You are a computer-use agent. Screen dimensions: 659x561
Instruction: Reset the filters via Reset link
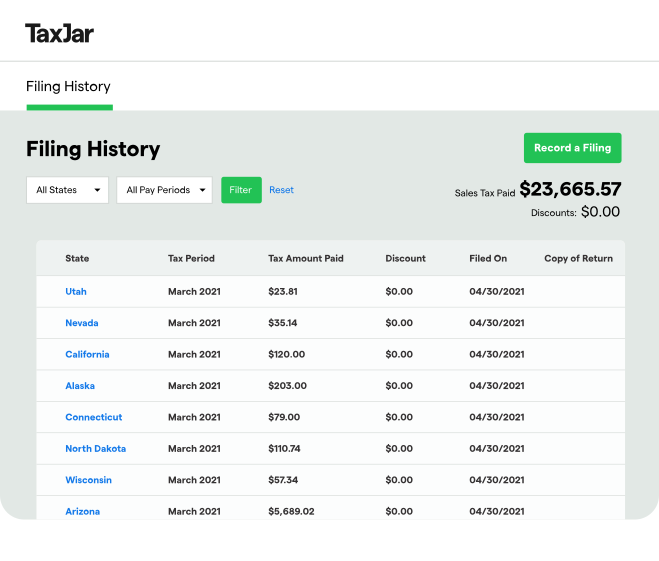pos(281,190)
